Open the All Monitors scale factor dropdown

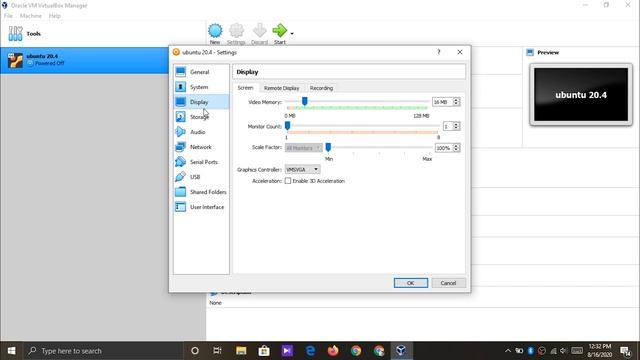pyautogui.click(x=303, y=148)
